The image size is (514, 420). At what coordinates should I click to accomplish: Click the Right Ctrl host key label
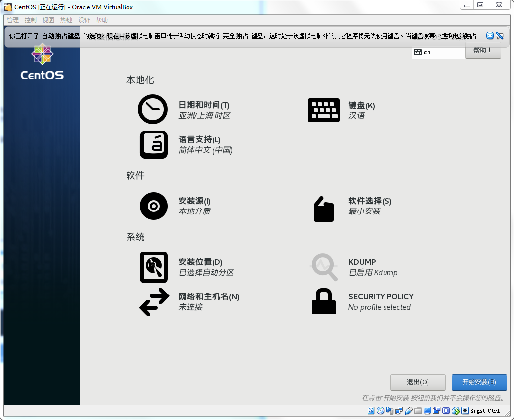click(x=485, y=411)
